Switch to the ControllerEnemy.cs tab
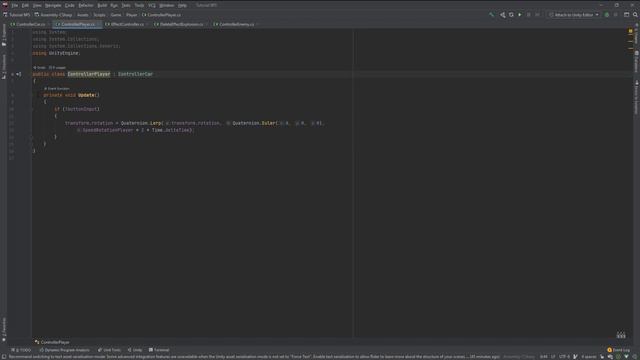Viewport: 640px width, 360px height. pyautogui.click(x=236, y=24)
